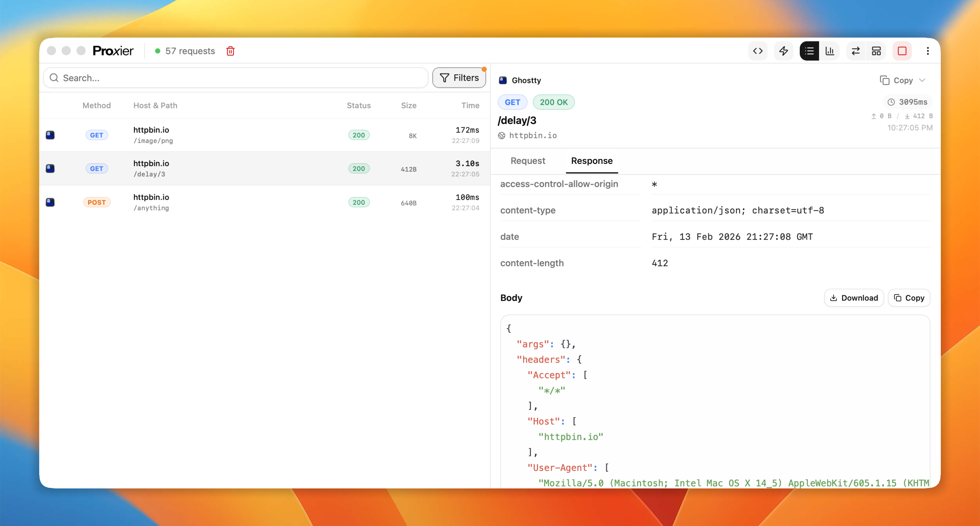Click the trash icon to clear requests
The width and height of the screenshot is (980, 526).
tap(230, 51)
